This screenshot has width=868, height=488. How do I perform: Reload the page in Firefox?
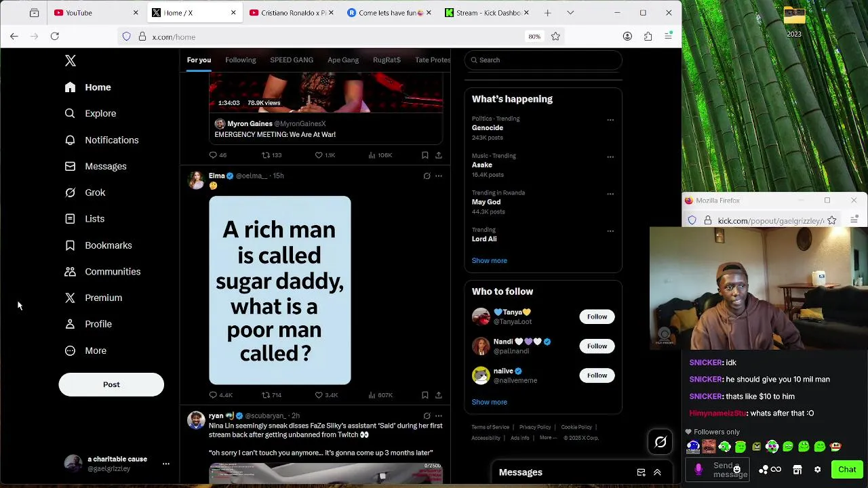55,37
